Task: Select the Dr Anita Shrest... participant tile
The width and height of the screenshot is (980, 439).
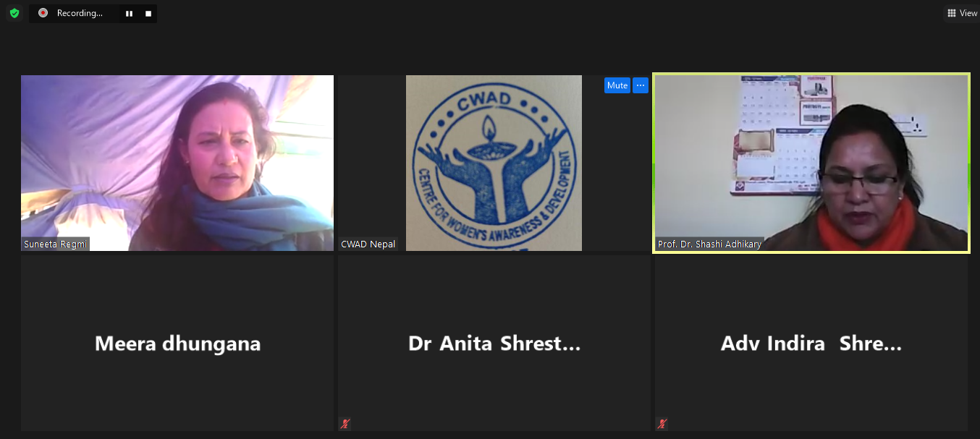Action: 494,343
